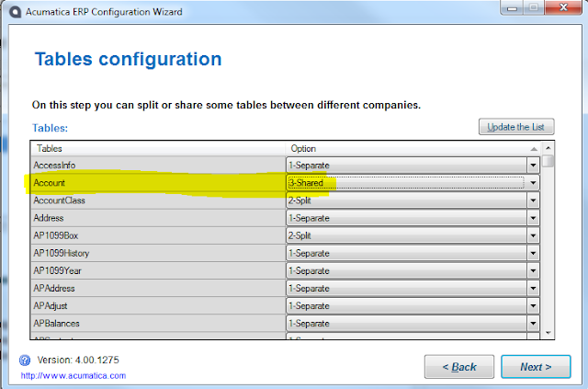This screenshot has width=588, height=389.
Task: Select the APBalances table row
Action: click(x=158, y=324)
